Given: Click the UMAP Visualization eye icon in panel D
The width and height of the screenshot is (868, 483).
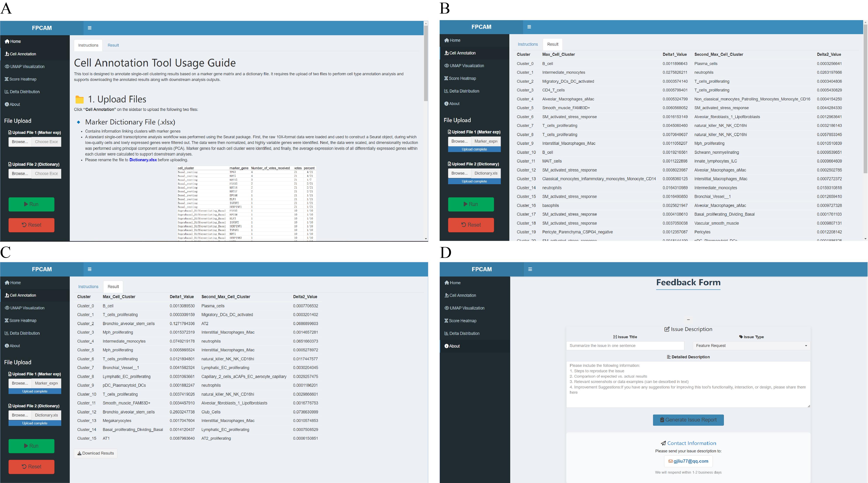Looking at the screenshot, I should click(447, 308).
